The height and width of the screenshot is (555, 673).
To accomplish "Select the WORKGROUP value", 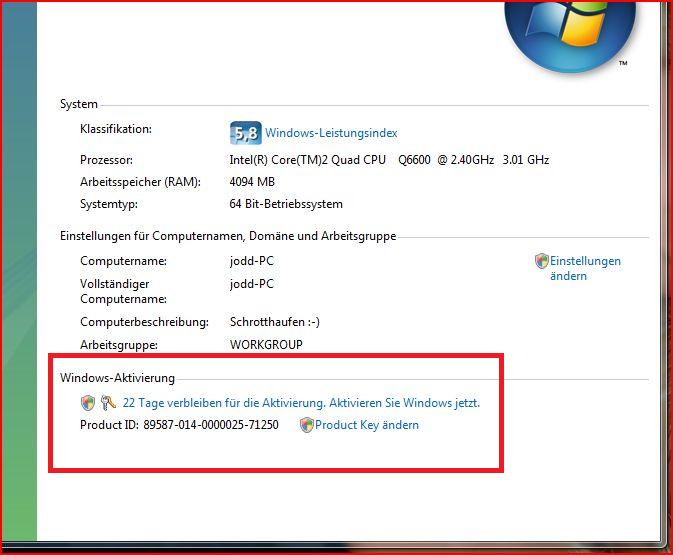I will pos(266,345).
